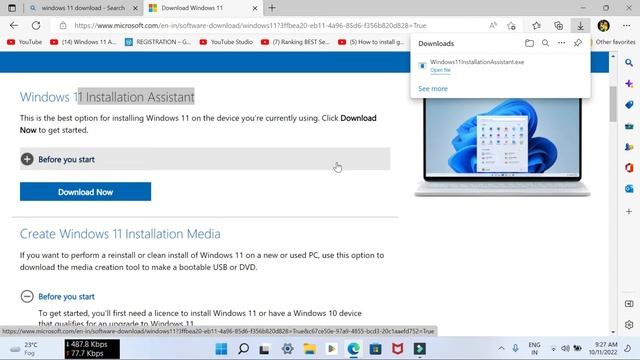Screen dimensions: 640x360
Task: Open the Settings gear on taskbar
Action: tap(288, 349)
